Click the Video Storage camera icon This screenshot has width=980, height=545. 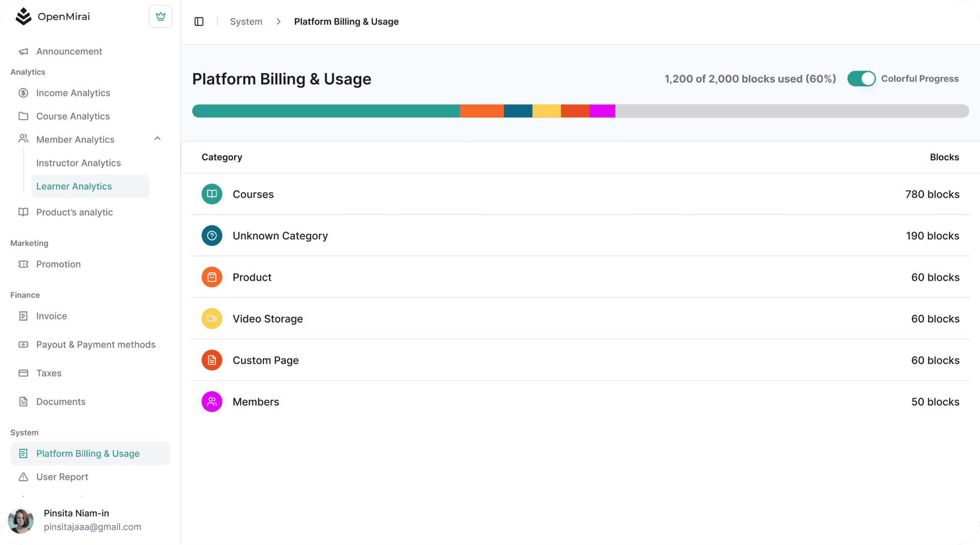tap(212, 319)
